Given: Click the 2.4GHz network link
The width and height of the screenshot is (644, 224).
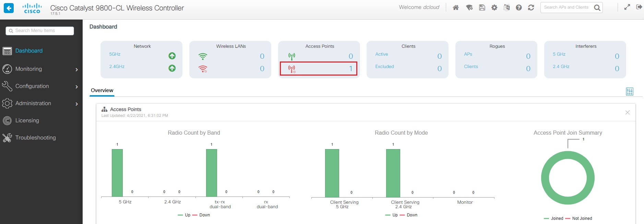Looking at the screenshot, I should coord(117,67).
